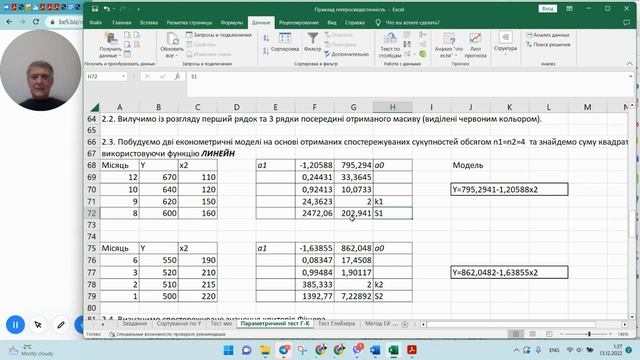Switch to Page Layout (Разметка страницы) tab

click(x=189, y=22)
